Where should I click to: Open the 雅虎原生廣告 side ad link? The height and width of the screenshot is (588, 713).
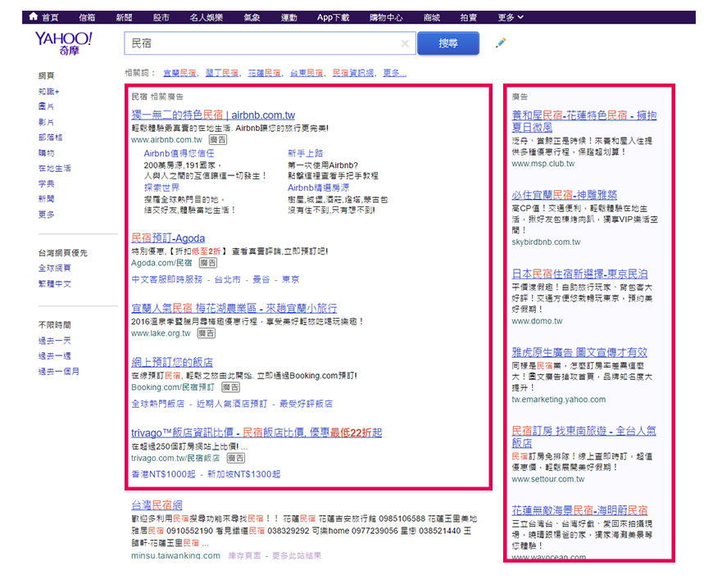coord(579,352)
